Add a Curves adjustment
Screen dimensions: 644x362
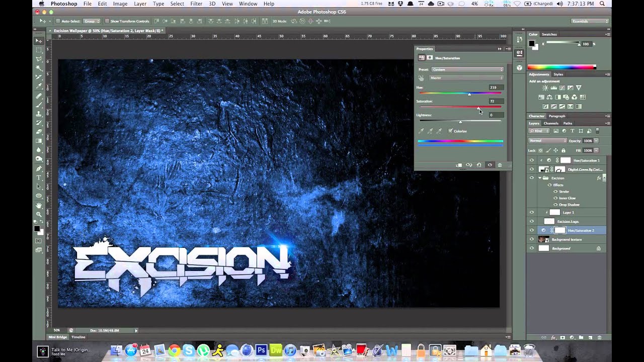click(562, 88)
